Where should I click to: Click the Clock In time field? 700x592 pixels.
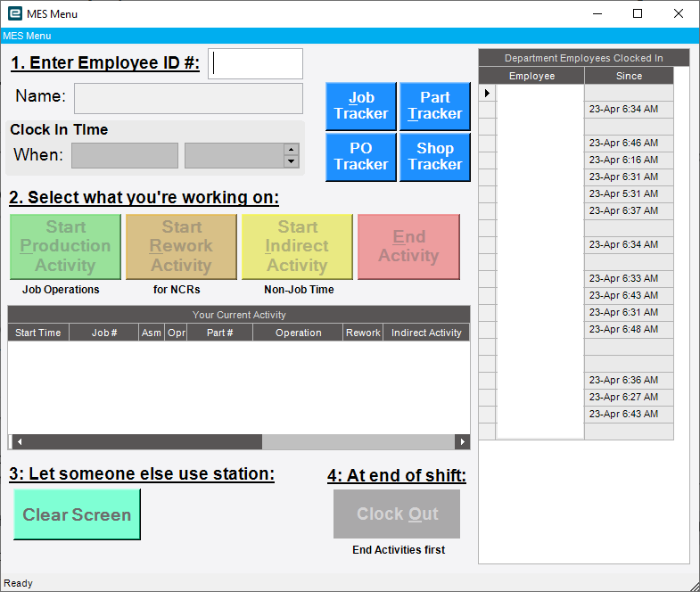coord(234,155)
